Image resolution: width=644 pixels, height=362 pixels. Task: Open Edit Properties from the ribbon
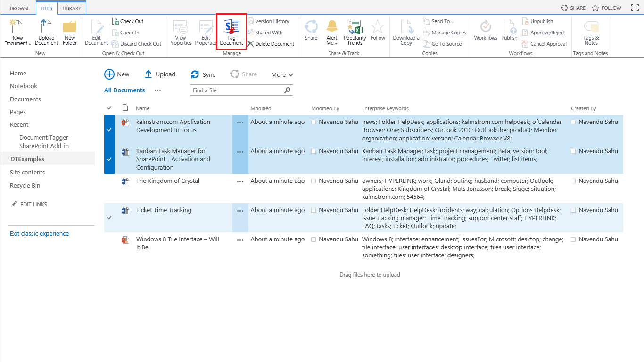[x=206, y=33]
